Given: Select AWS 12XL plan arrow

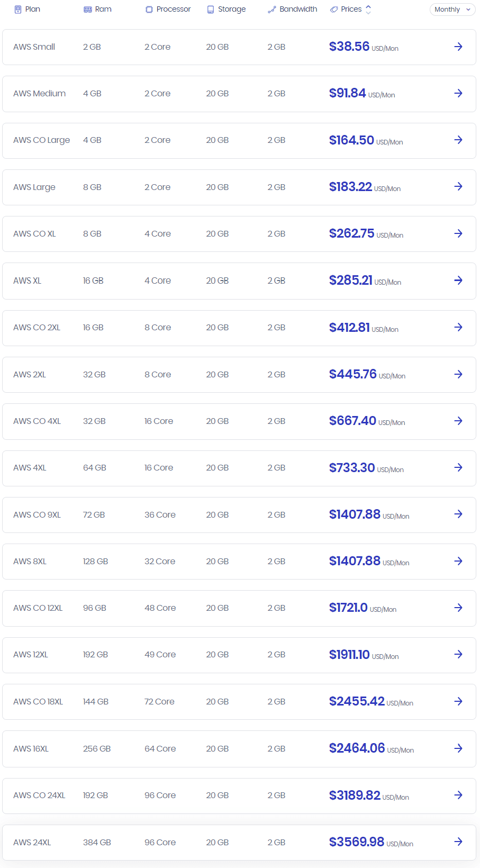Looking at the screenshot, I should pos(458,654).
